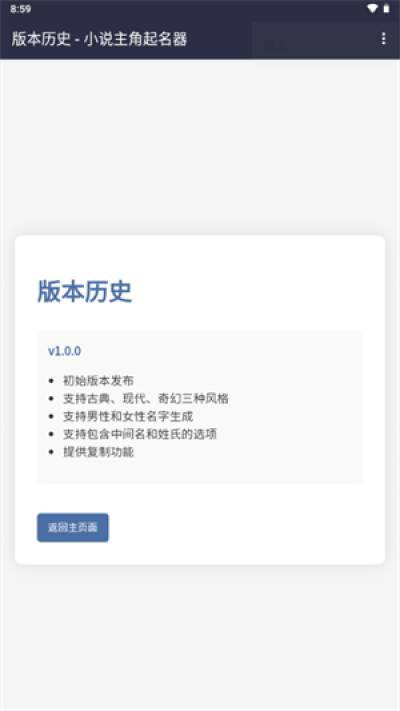Tap the 8:59 clock in status bar

20,9
